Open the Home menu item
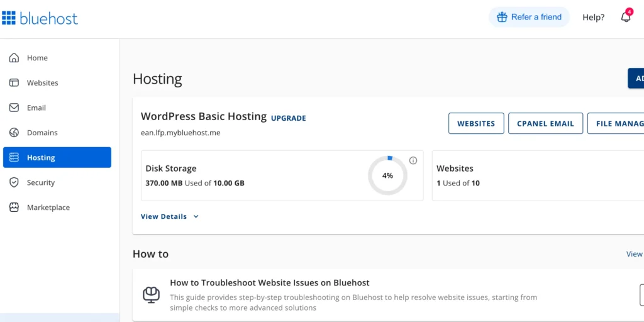644x322 pixels. 57,58
